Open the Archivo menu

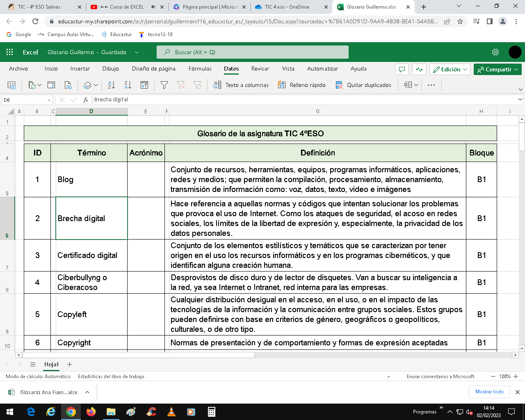(x=18, y=68)
